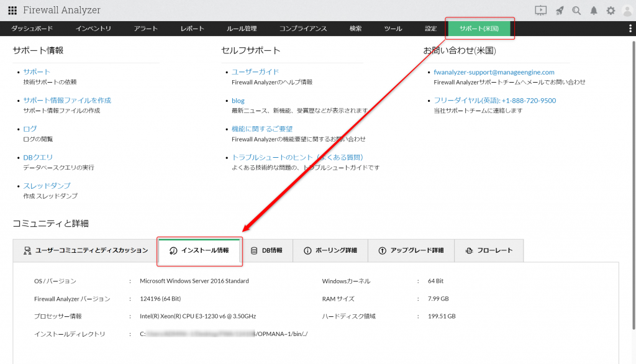Click the user avatar icon
636x364 pixels.
pos(627,11)
